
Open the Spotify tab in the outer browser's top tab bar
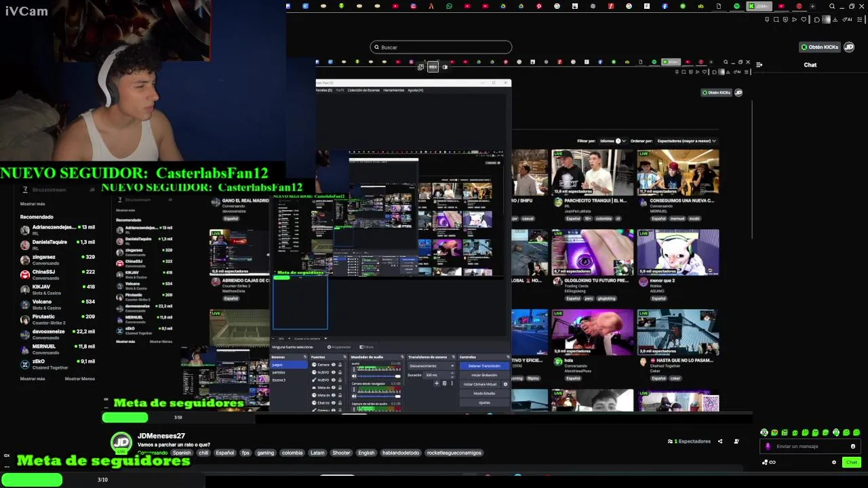[x=737, y=6]
